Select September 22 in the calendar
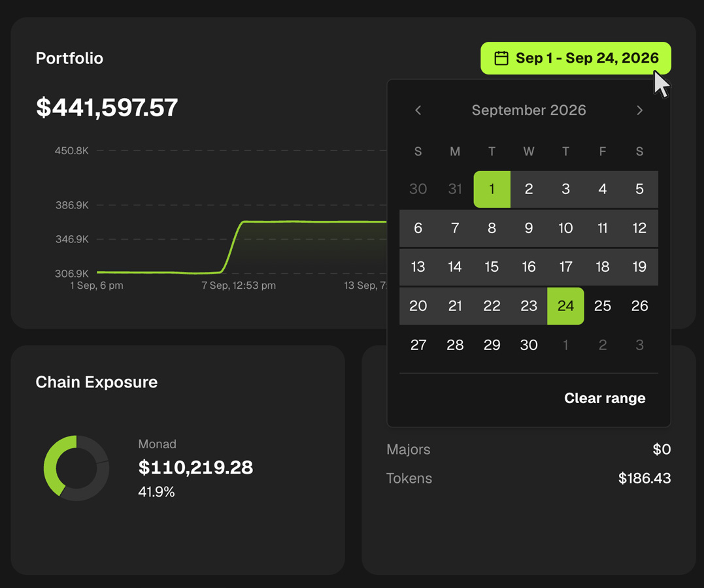Viewport: 704px width, 588px height. coord(492,306)
